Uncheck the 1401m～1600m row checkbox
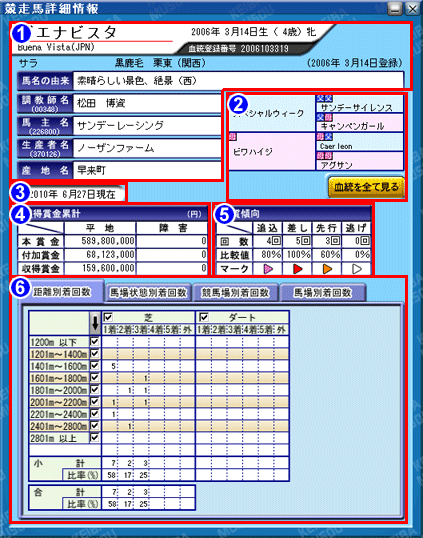Screen dimensions: 423x538 tap(94, 365)
